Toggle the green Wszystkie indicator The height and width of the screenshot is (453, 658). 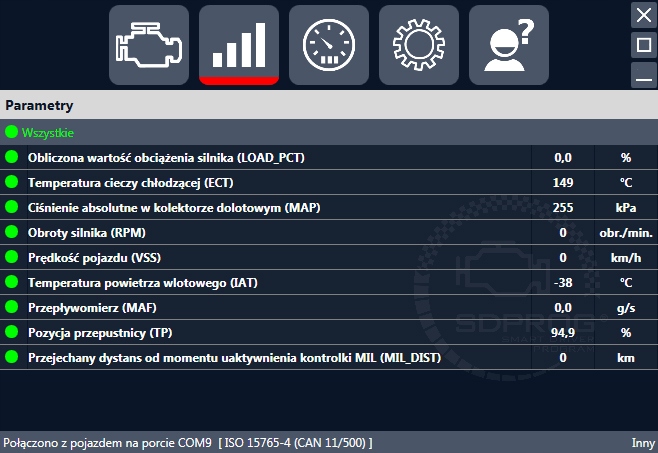[x=11, y=132]
